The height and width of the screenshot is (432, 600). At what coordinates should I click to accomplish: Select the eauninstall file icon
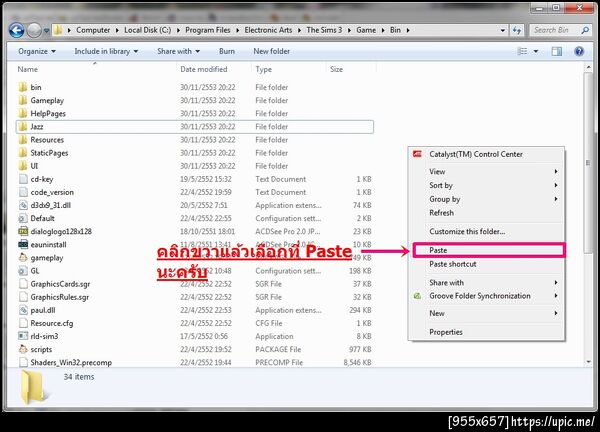(x=23, y=244)
